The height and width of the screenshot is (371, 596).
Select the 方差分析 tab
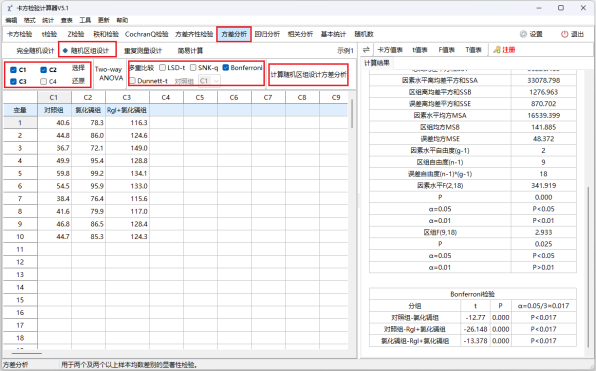click(234, 34)
